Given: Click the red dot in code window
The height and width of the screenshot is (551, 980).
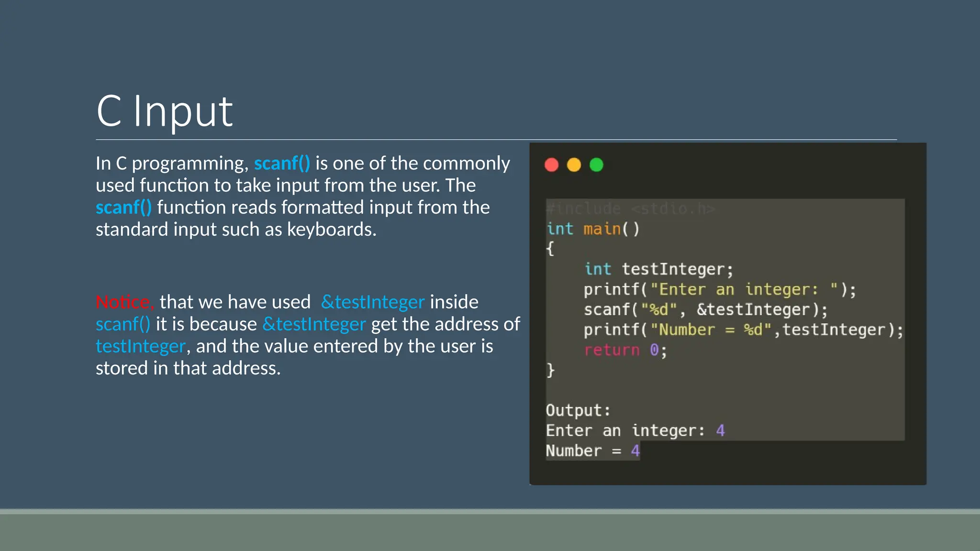Looking at the screenshot, I should tap(551, 165).
